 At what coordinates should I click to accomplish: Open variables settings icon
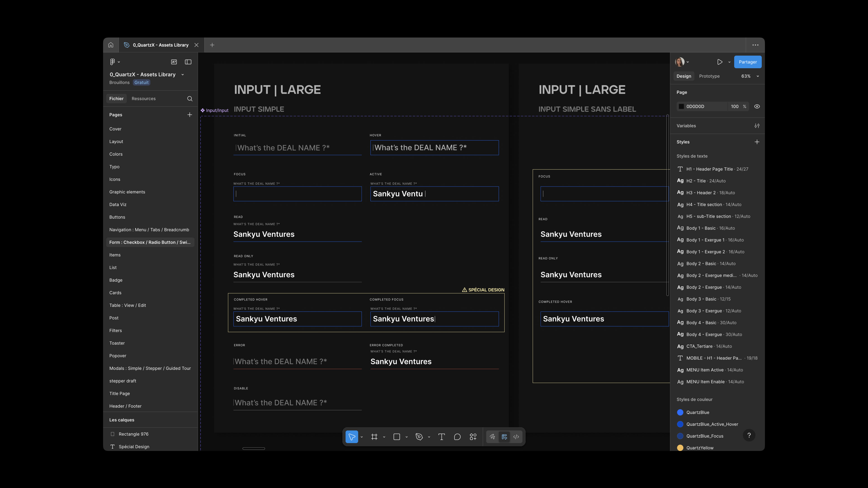(757, 126)
